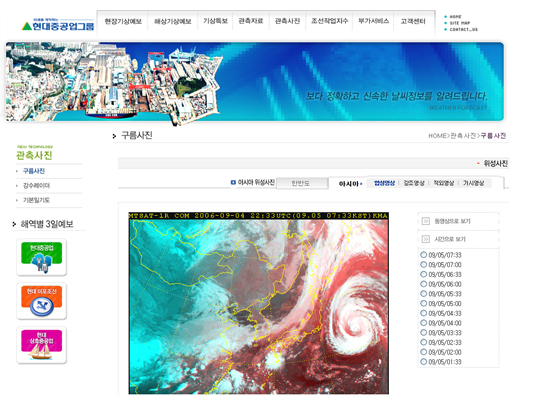Click the 동영상으로 보기 arrow icon
The width and height of the screenshot is (550, 405).
(x=425, y=221)
